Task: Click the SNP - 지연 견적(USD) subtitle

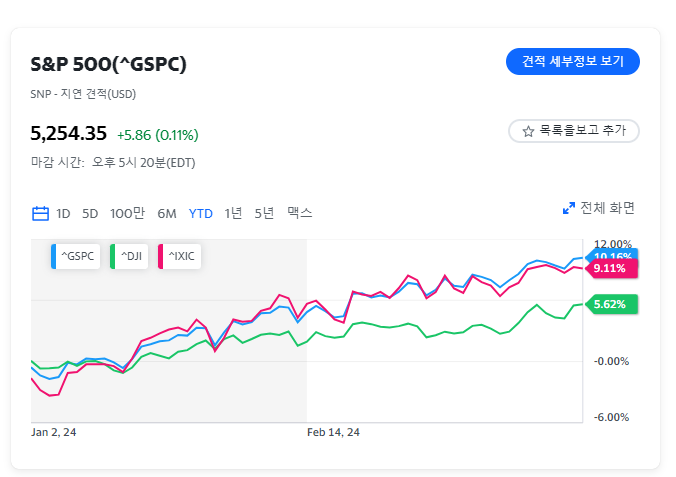Action: tap(83, 94)
